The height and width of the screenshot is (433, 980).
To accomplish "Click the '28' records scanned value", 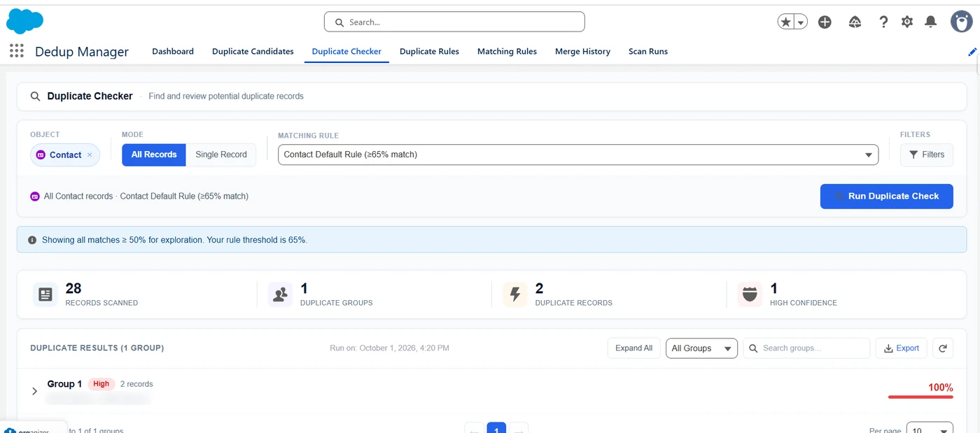I will coord(73,288).
